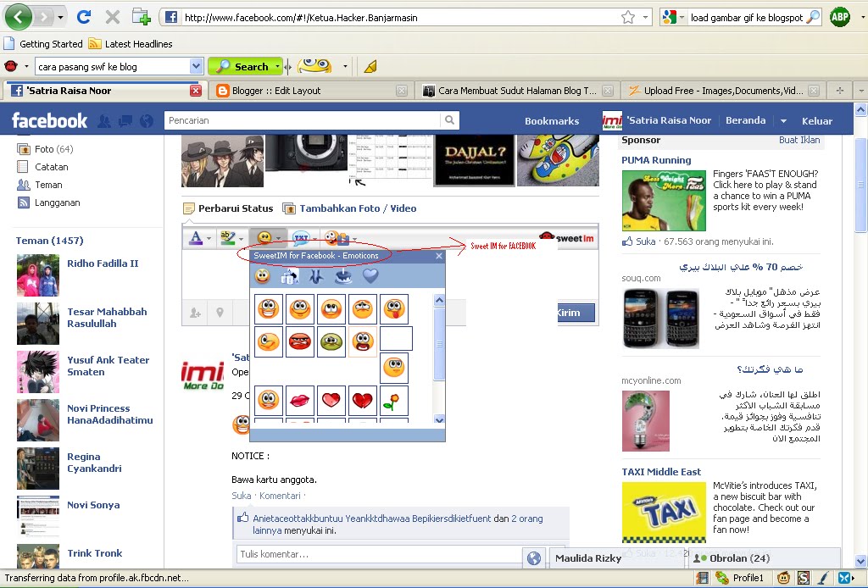Insert the tongue-out emoticon
868x588 pixels.
(393, 309)
